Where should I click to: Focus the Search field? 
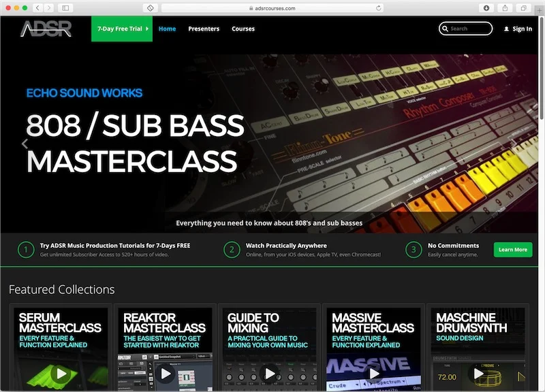point(466,29)
